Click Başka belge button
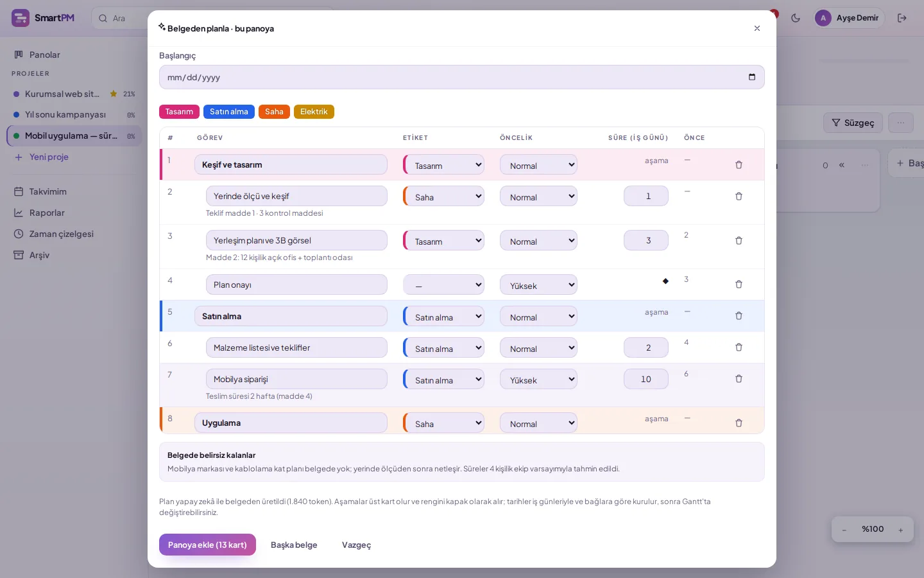 tap(294, 545)
